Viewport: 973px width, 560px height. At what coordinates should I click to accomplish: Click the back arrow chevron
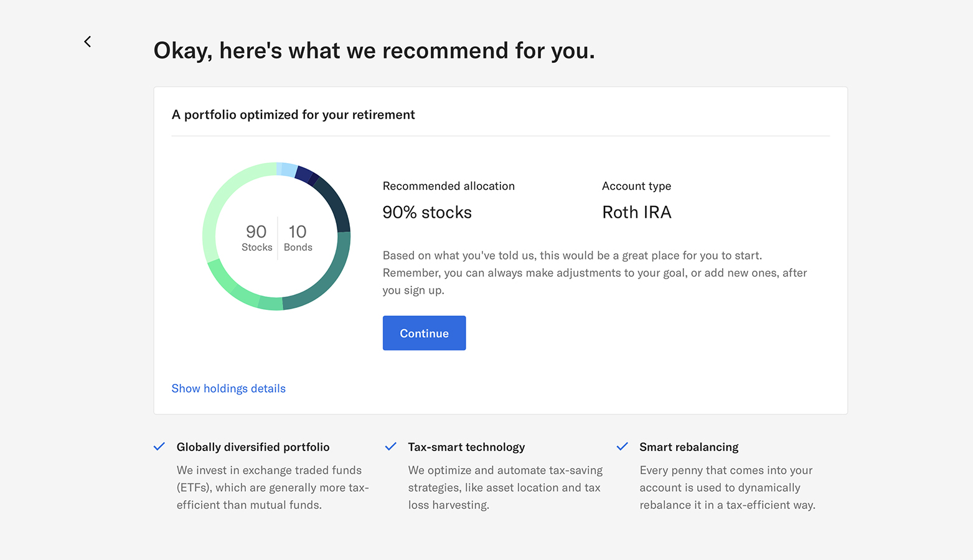tap(87, 41)
